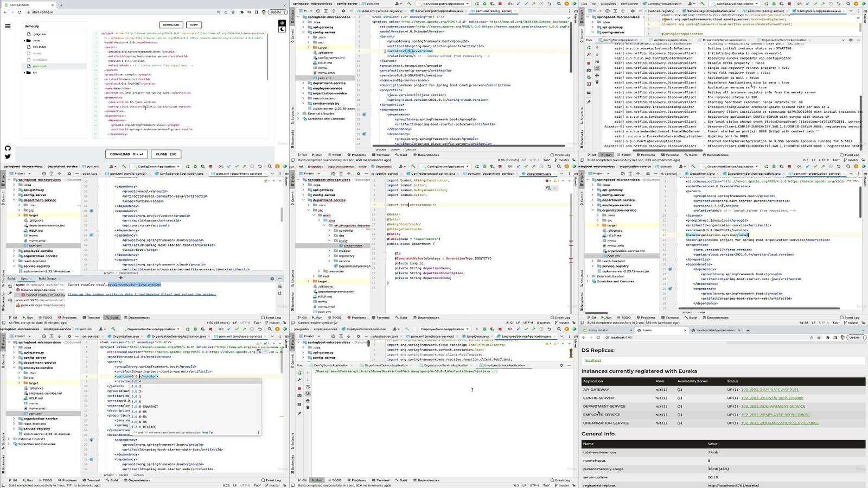Open the 192.168.1.2:EMPLOYEE-SERVICE:8081 instance link
Viewport: 868px width, 488px height.
[x=775, y=415]
